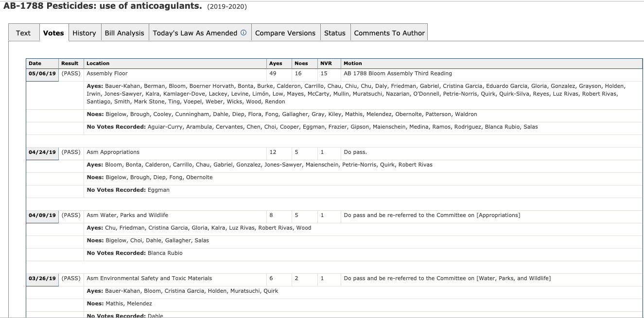Click the 2 noes count
Viewport: 644px width, 318px height.
[x=296, y=279]
